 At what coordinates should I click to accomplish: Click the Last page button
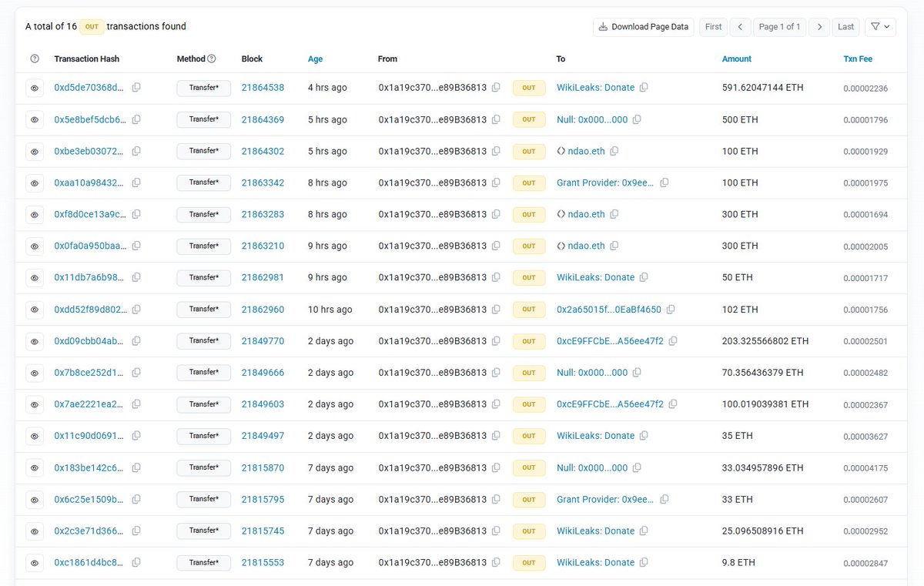(845, 27)
